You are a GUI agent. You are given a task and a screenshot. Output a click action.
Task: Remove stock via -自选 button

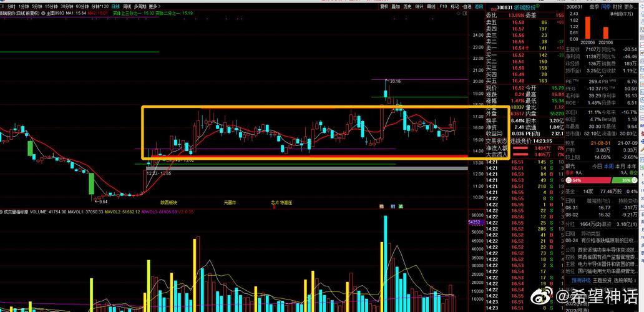(467, 7)
